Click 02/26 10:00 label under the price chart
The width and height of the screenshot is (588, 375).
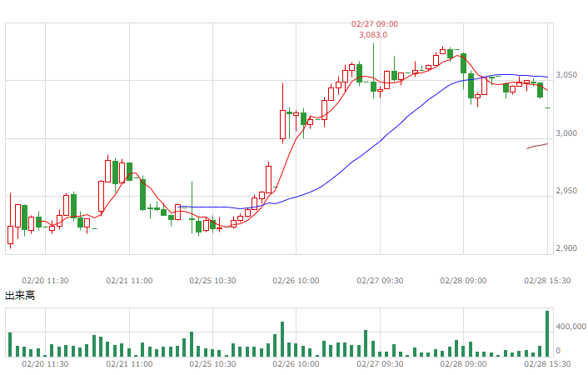pyautogui.click(x=296, y=281)
